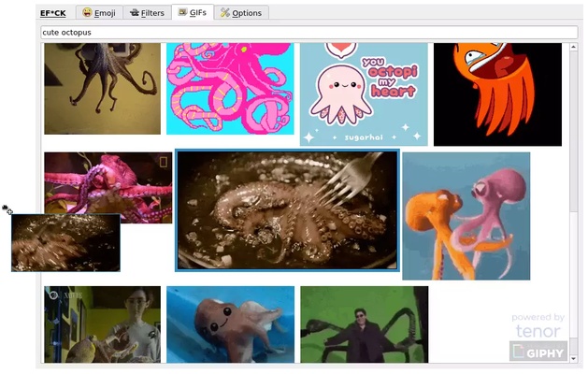Click the GIPHY logo badge
This screenshot has height=374, width=588.
pyautogui.click(x=538, y=352)
